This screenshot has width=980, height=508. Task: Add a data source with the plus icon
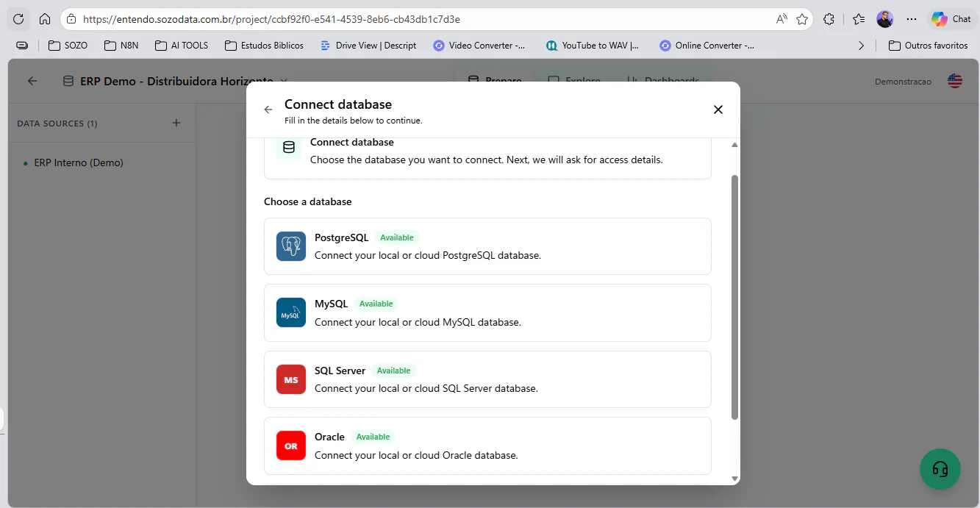176,123
